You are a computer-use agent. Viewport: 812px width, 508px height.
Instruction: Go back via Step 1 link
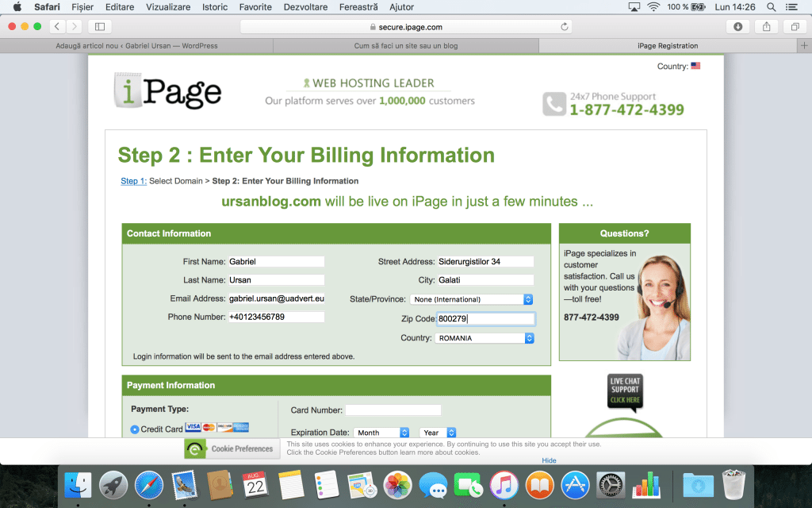click(x=133, y=181)
